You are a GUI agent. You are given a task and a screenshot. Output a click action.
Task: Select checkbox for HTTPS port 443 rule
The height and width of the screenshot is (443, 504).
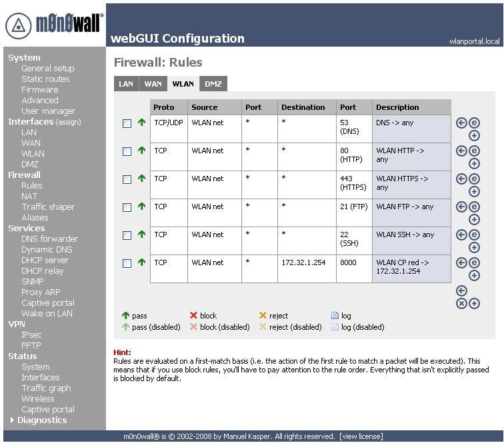click(x=127, y=180)
